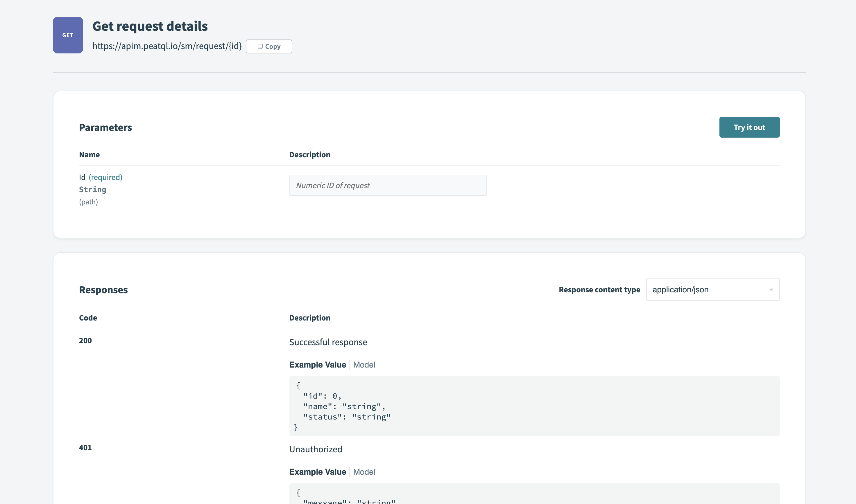856x504 pixels.
Task: Click inside the Numeric ID of request field
Action: coord(388,185)
